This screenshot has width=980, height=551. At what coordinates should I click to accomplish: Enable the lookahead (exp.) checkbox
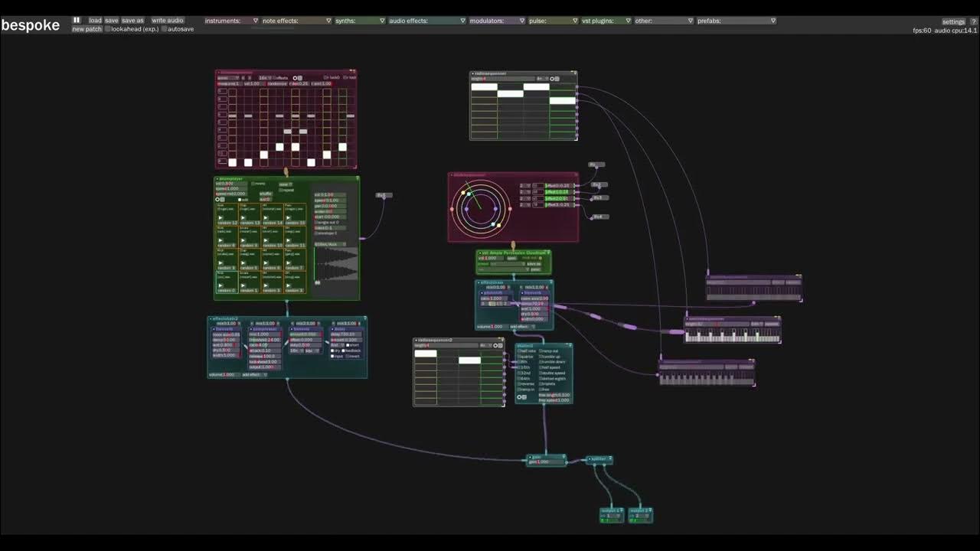(108, 29)
